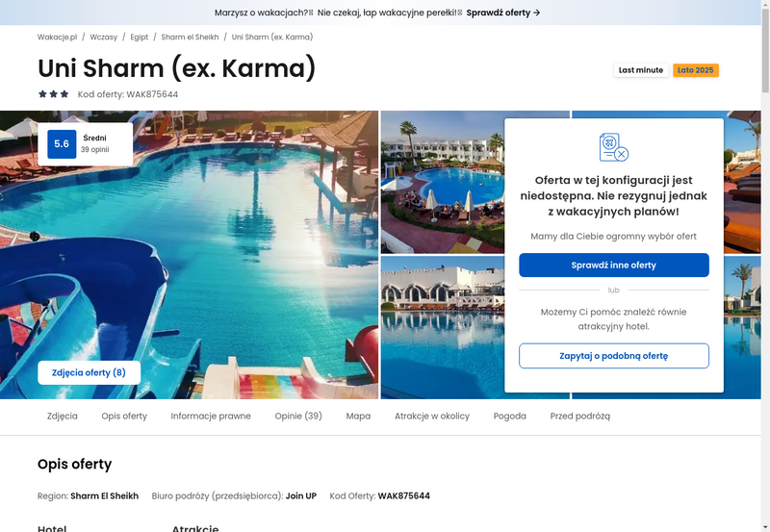Switch to the Opis oferty tab
The image size is (770, 532).
pos(124,417)
